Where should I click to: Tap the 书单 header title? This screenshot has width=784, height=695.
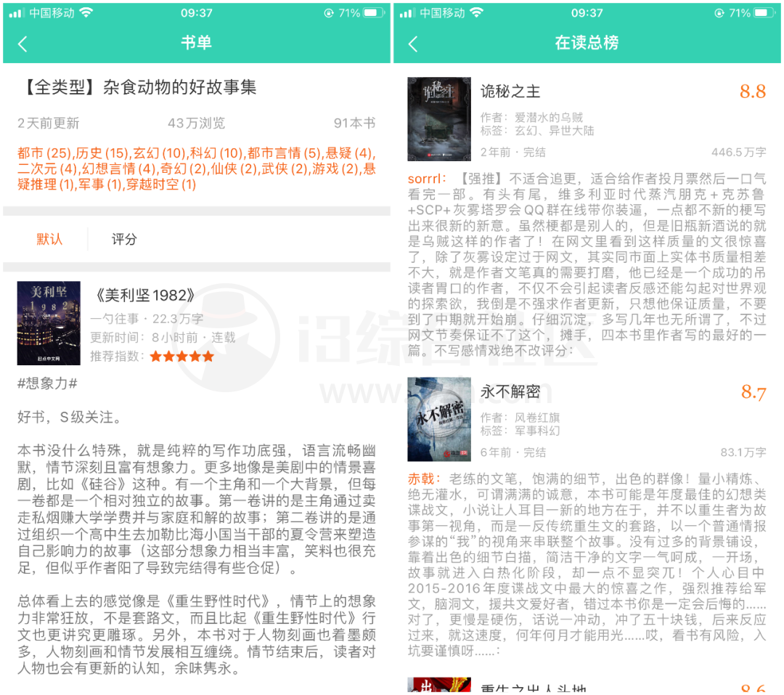pos(197,43)
